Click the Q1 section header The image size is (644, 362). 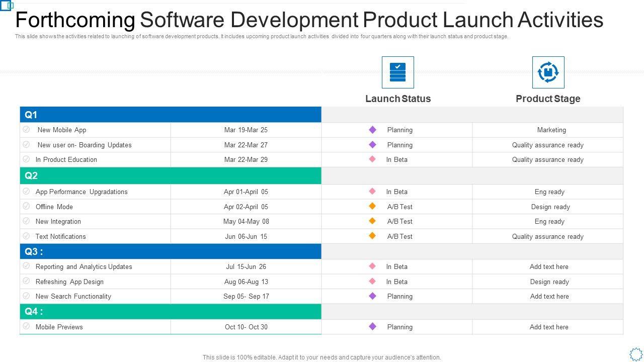pyautogui.click(x=171, y=115)
